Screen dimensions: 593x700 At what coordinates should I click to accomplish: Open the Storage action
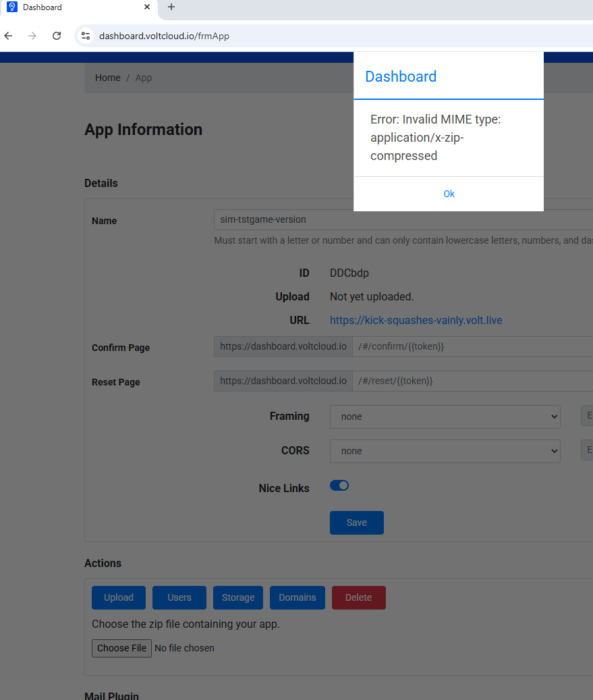(238, 597)
